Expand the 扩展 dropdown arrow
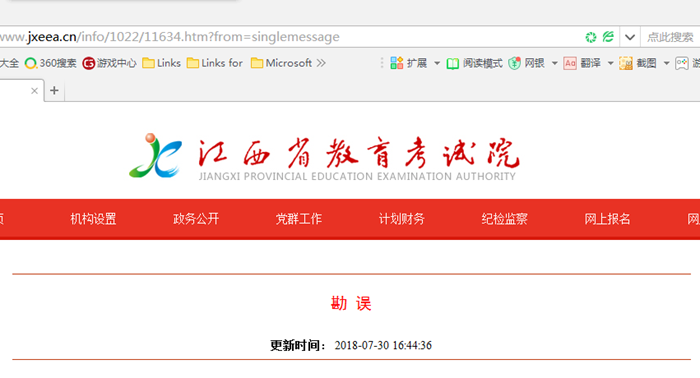This screenshot has width=700, height=378. pyautogui.click(x=437, y=63)
